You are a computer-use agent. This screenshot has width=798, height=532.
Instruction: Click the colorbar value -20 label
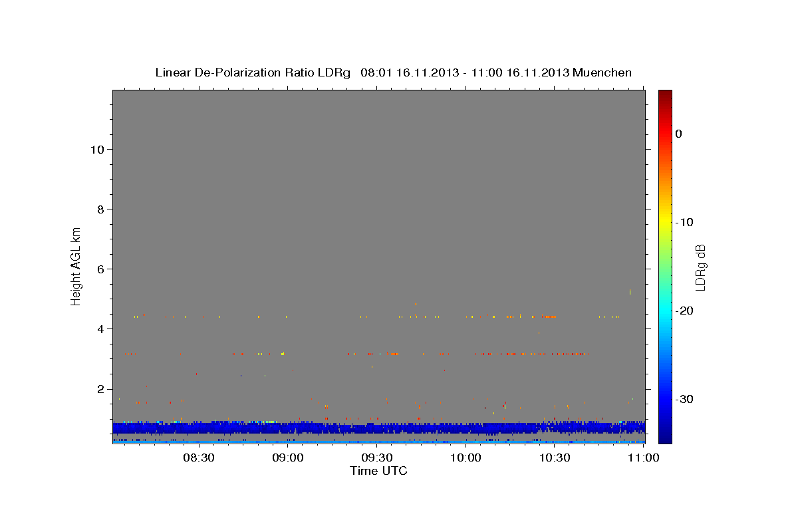coord(684,311)
